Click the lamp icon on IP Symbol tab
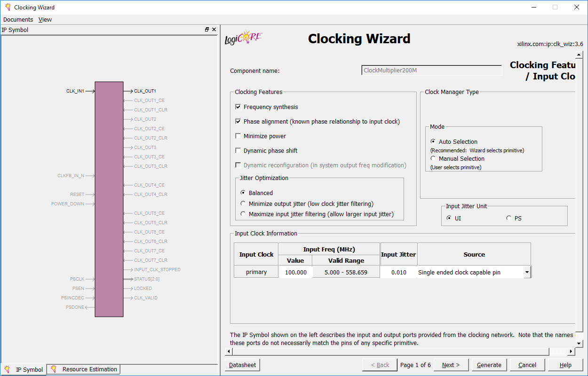 (x=7, y=369)
